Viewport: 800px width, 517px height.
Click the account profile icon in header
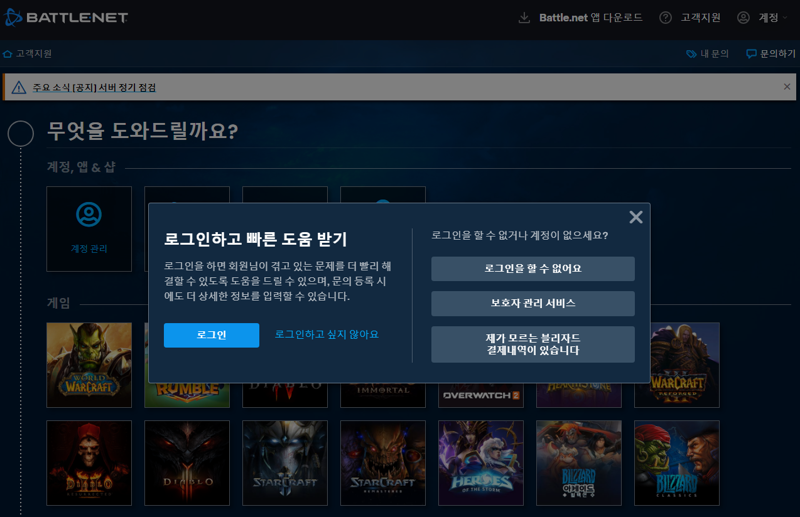743,18
